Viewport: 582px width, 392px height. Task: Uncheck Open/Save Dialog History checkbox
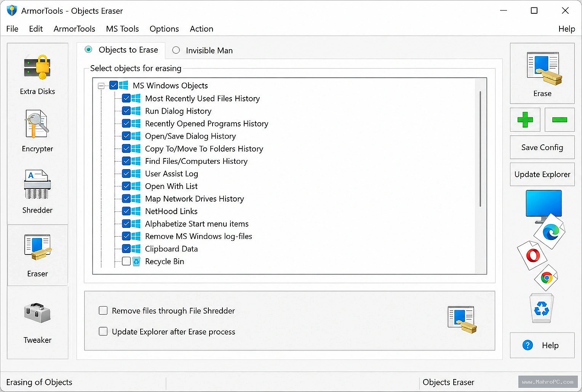[126, 136]
